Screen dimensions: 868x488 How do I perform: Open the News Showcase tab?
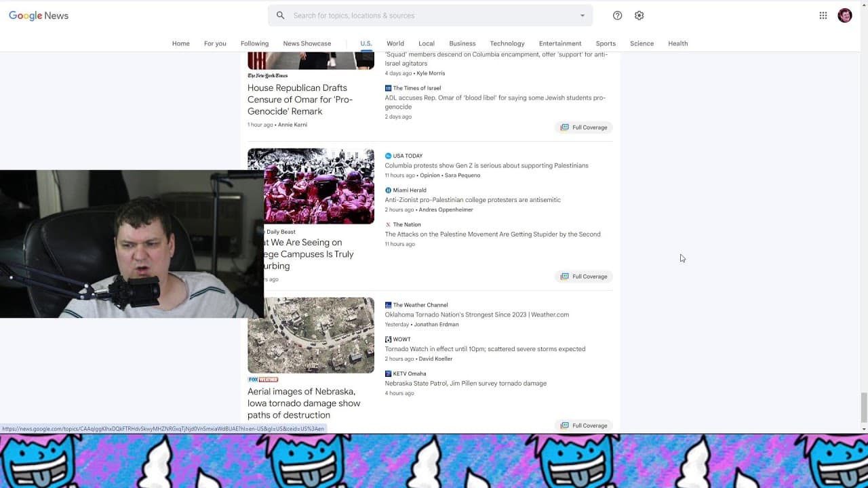[307, 43]
